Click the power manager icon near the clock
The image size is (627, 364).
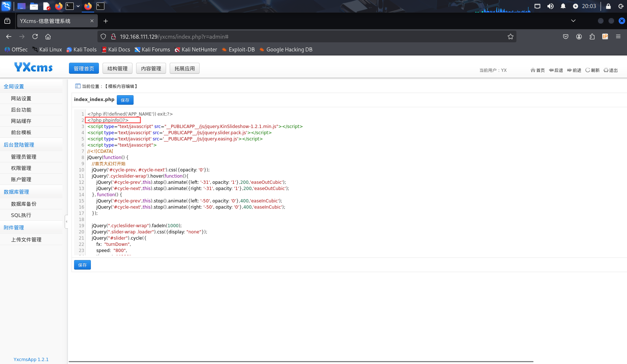point(576,6)
